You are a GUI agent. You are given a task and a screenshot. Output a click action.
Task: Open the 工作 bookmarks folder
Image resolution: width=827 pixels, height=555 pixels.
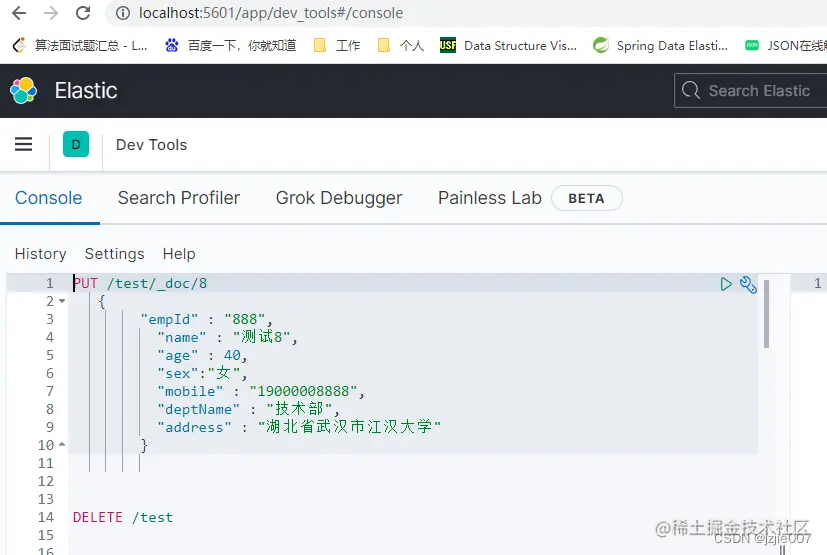(337, 46)
